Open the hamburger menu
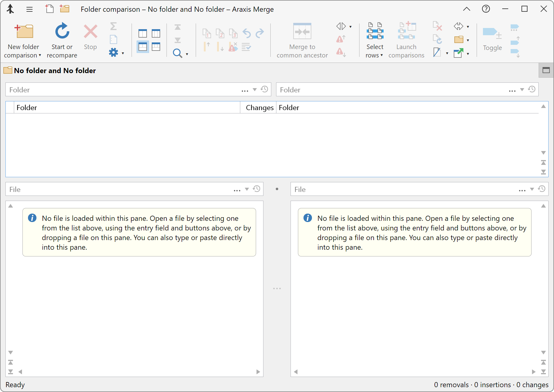The height and width of the screenshot is (392, 554). click(x=30, y=9)
